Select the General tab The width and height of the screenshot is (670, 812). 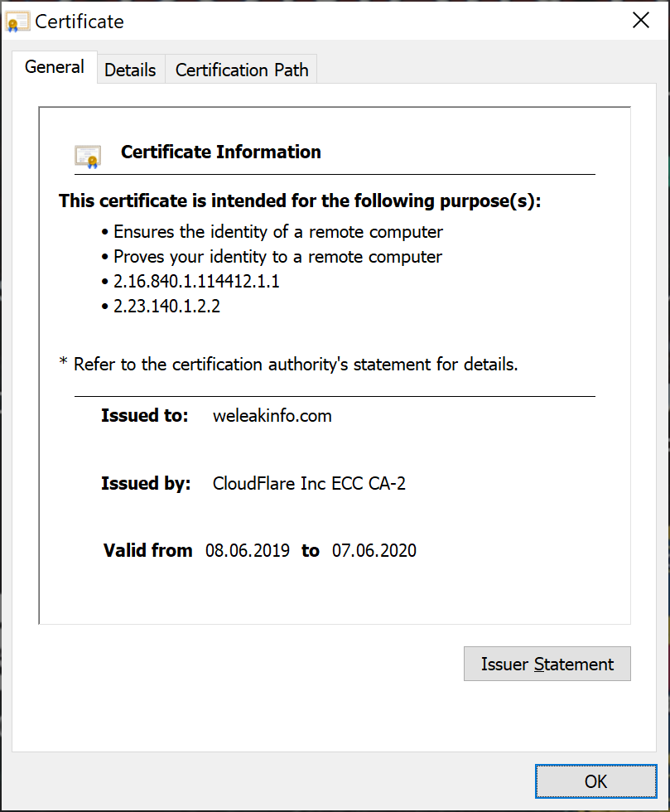point(55,67)
